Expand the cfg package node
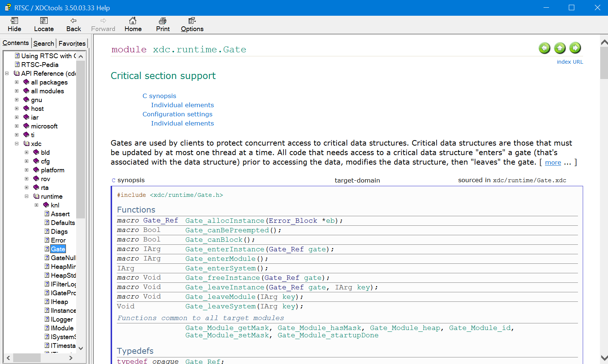Image resolution: width=608 pixels, height=364 pixels. pos(26,161)
